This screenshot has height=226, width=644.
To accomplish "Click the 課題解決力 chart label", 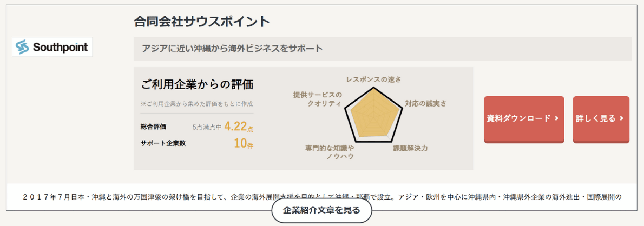I will coord(410,148).
